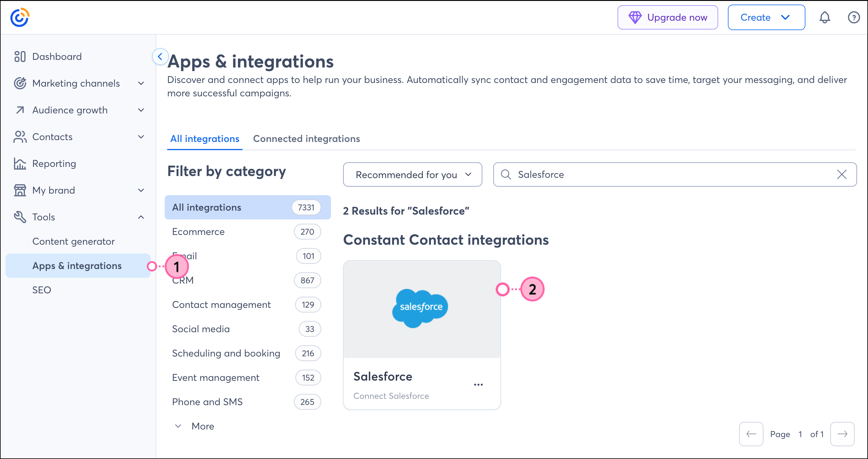
Task: Click the Marketing channels target icon
Action: click(x=20, y=83)
